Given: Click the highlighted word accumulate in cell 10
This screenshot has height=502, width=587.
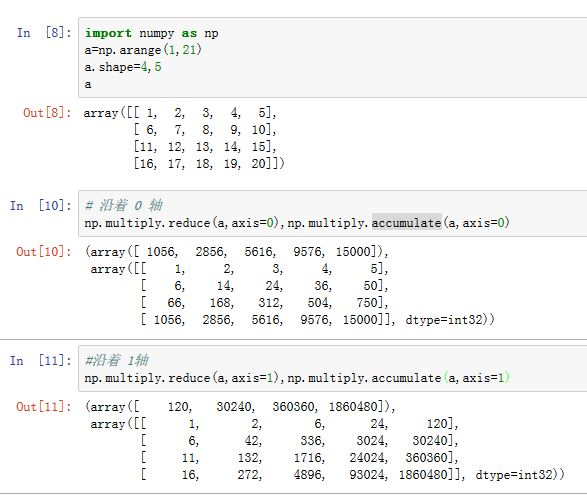Looking at the screenshot, I should [x=407, y=223].
